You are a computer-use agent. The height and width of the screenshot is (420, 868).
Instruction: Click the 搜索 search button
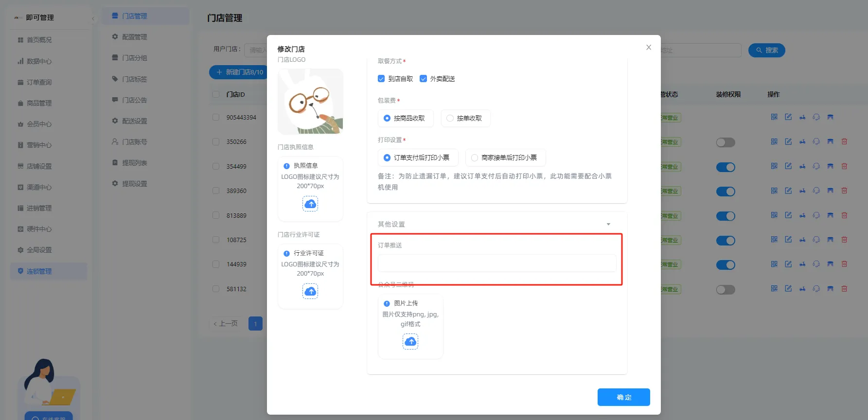coord(767,50)
